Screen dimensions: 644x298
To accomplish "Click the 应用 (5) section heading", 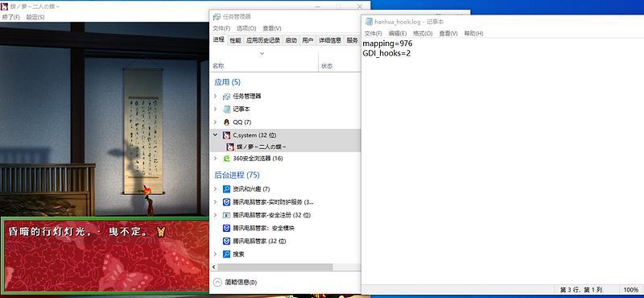I will [227, 82].
